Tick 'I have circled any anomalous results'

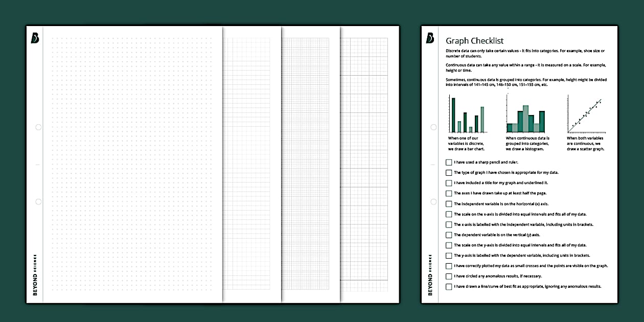449,276
